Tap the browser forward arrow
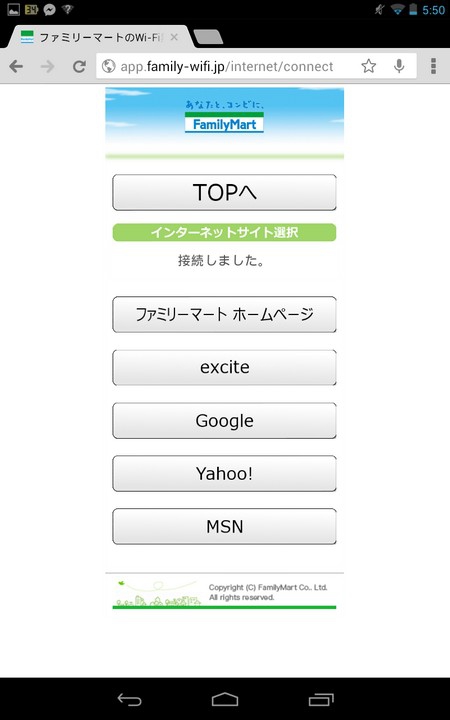450x720 pixels. [x=47, y=67]
